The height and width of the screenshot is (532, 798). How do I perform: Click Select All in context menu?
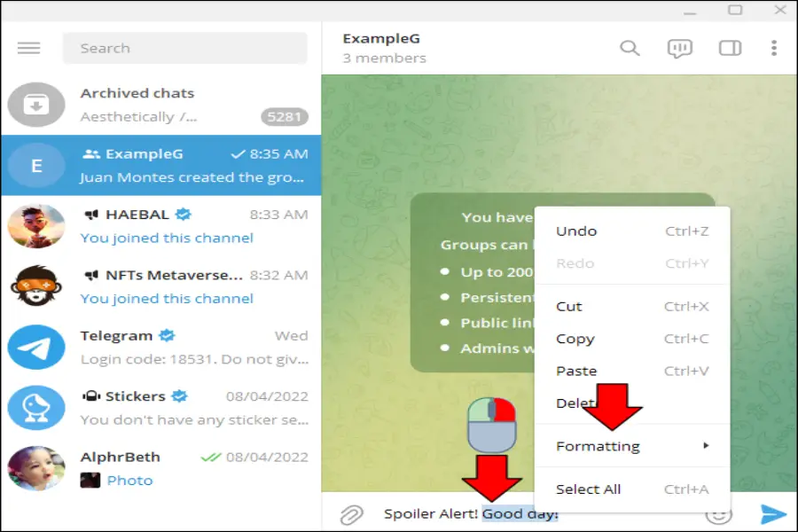click(588, 489)
